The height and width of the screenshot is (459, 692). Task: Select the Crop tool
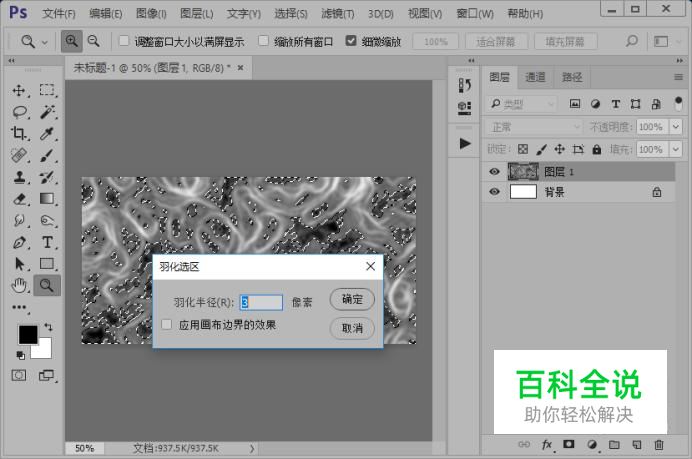(19, 133)
